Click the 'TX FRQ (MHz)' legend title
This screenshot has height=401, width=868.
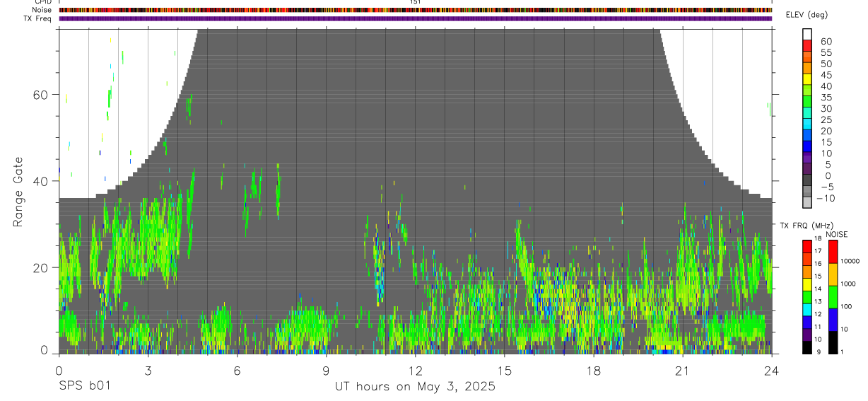pyautogui.click(x=803, y=226)
